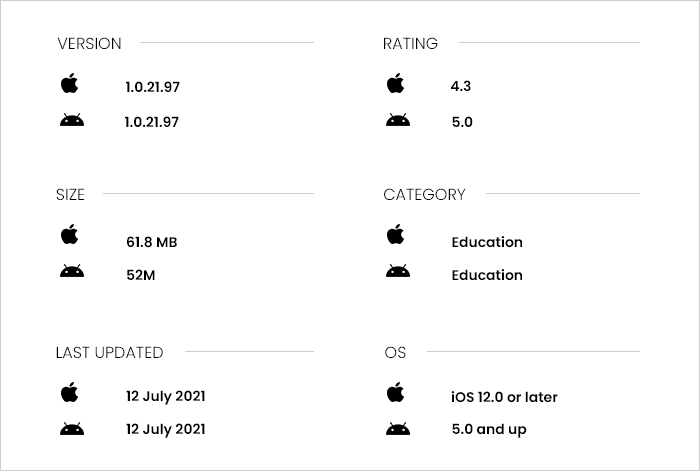
Task: Click the Apple icon under SIZE
Action: click(x=69, y=234)
